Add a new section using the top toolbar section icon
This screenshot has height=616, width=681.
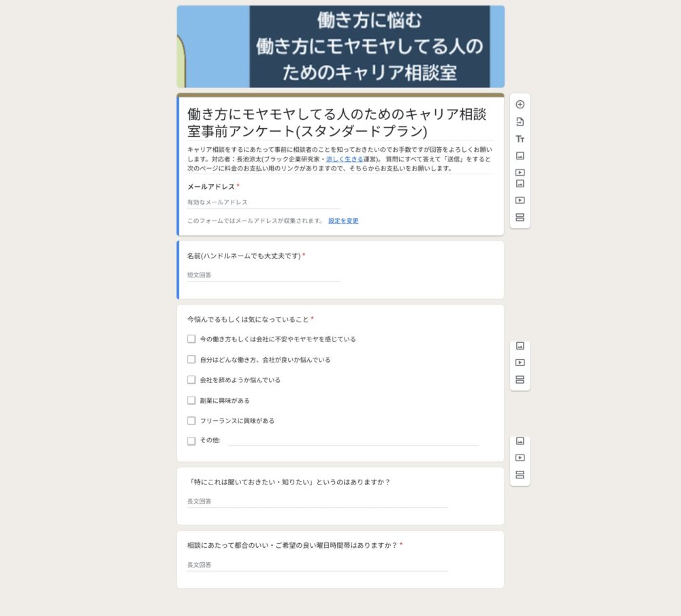(520, 216)
